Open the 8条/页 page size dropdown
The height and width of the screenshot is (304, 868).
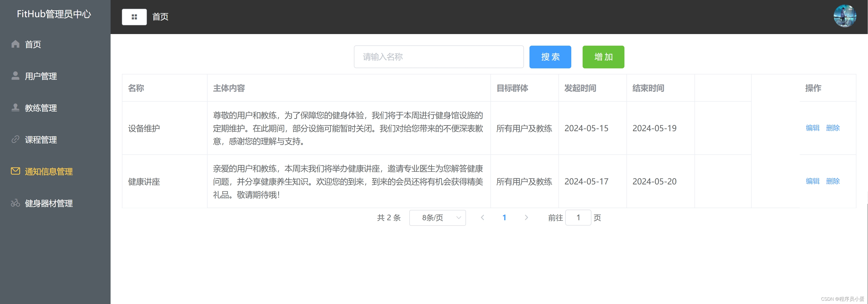437,218
